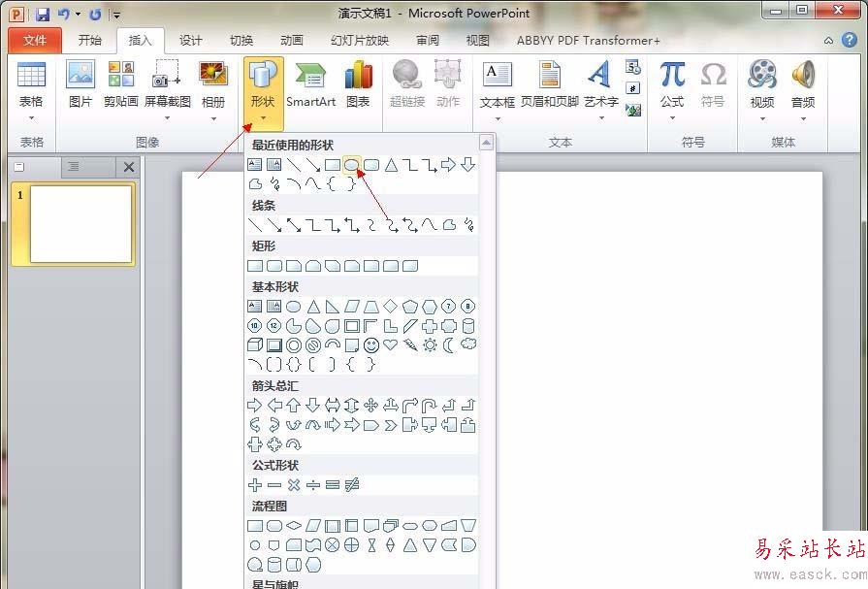The height and width of the screenshot is (589, 868).
Task: Select the cloud basic shape
Action: tap(468, 344)
